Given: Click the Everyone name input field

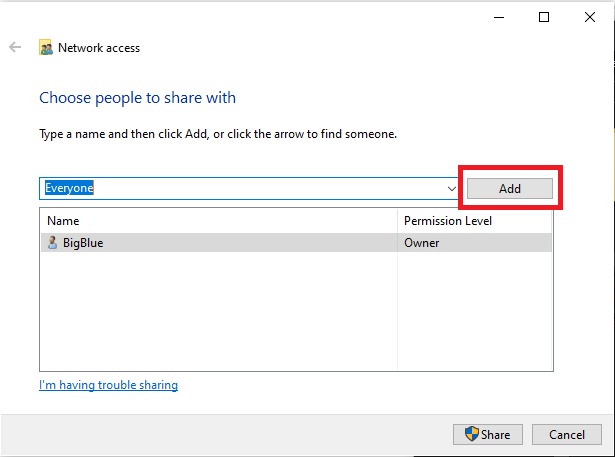Looking at the screenshot, I should (240, 187).
